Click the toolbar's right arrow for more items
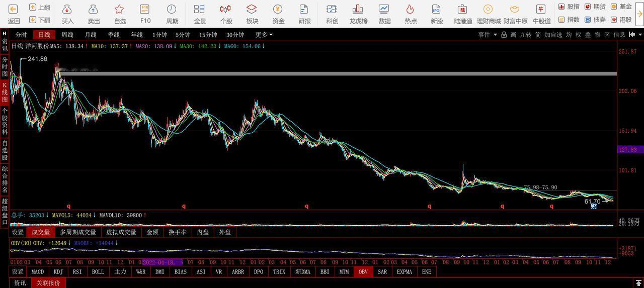The height and width of the screenshot is (288, 644). [x=639, y=14]
